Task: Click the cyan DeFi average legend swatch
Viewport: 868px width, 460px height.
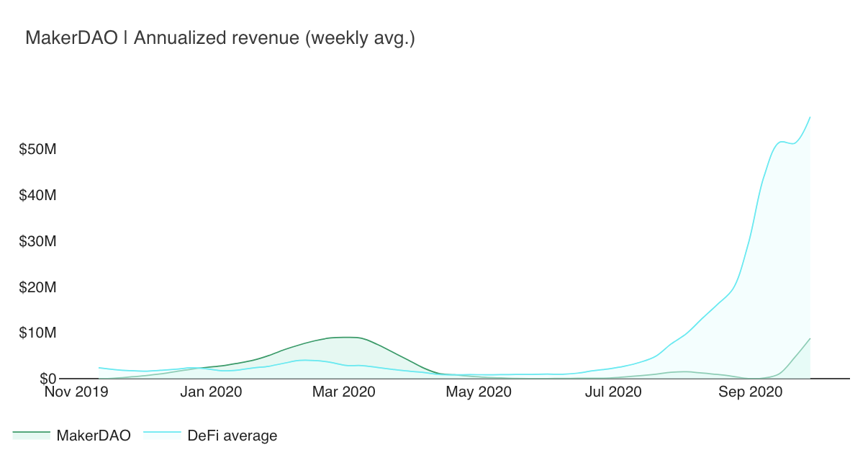Action: [x=162, y=433]
